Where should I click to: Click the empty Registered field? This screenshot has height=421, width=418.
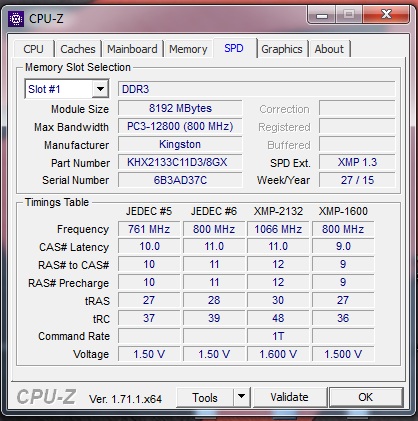coord(357,126)
